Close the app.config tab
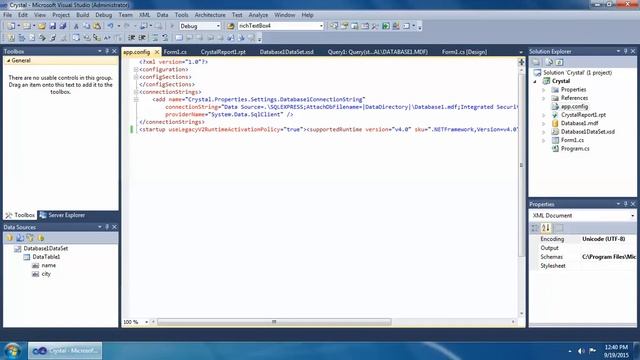Image resolution: width=640 pixels, height=360 pixels. point(157,52)
